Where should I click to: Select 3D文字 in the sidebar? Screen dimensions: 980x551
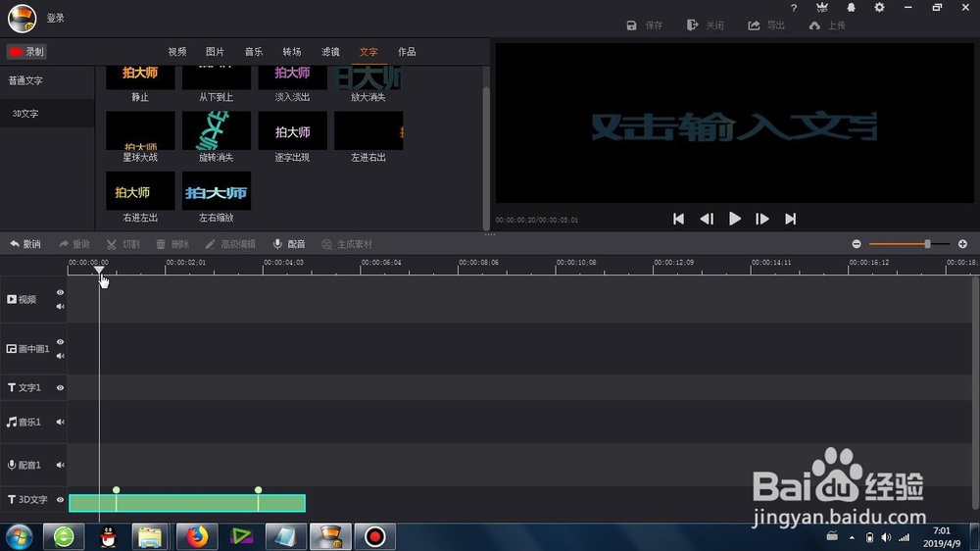(x=25, y=113)
